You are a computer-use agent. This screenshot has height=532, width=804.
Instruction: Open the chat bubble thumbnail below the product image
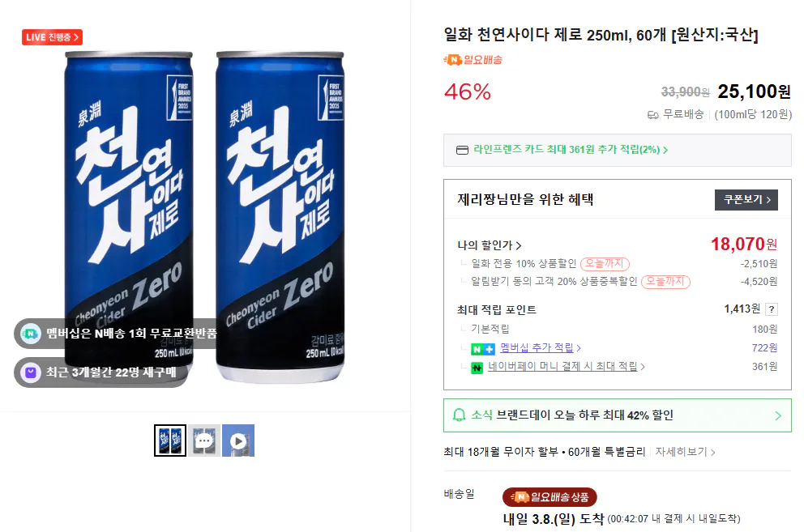[203, 440]
